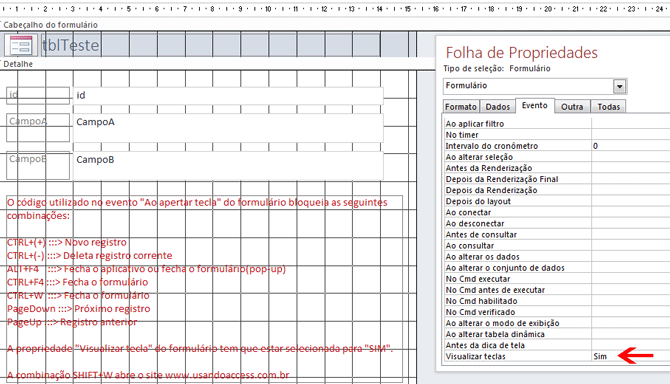Select the No timer property row
The height and width of the screenshot is (384, 670).
coord(557,135)
